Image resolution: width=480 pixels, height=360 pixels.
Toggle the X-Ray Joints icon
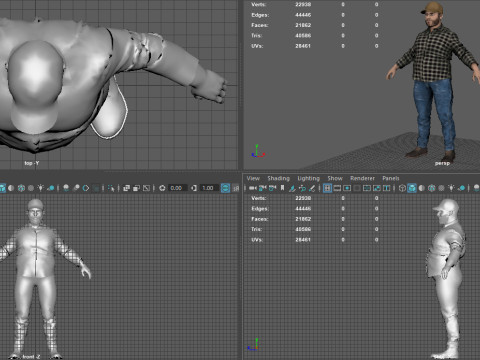[146, 188]
